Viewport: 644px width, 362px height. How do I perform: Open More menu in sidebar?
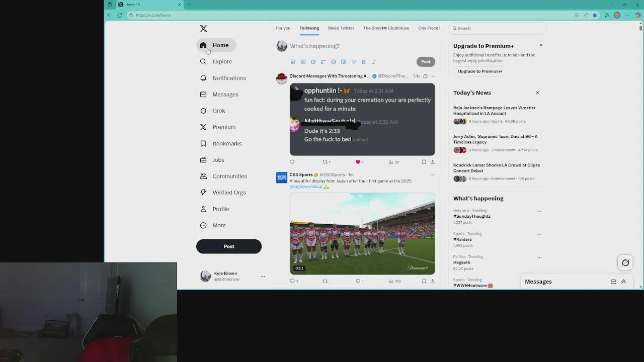coord(213,225)
